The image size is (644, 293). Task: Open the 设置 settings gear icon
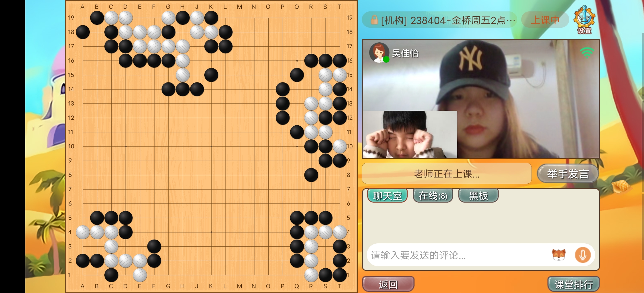tap(584, 20)
